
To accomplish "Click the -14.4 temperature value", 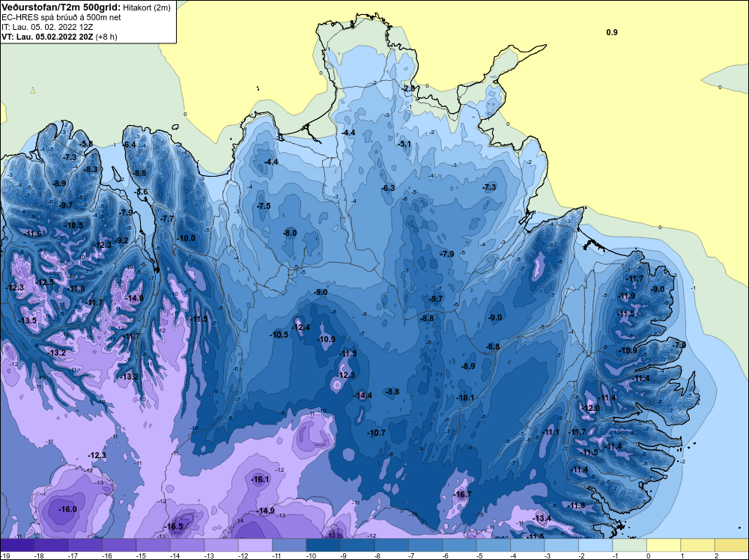I will tap(363, 395).
